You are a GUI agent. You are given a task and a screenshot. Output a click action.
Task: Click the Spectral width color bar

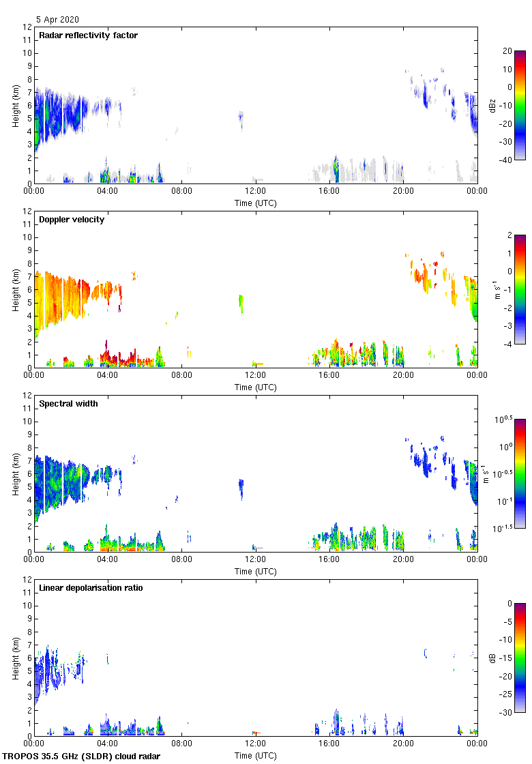pyautogui.click(x=519, y=473)
